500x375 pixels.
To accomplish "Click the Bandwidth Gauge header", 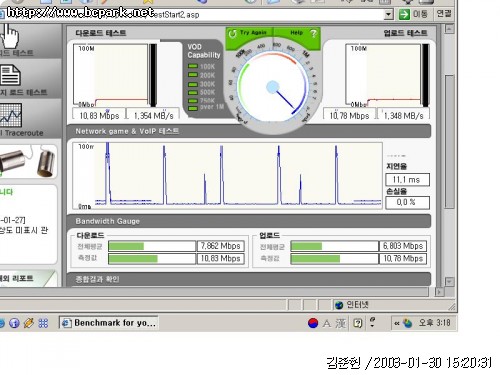I will pyautogui.click(x=249, y=221).
